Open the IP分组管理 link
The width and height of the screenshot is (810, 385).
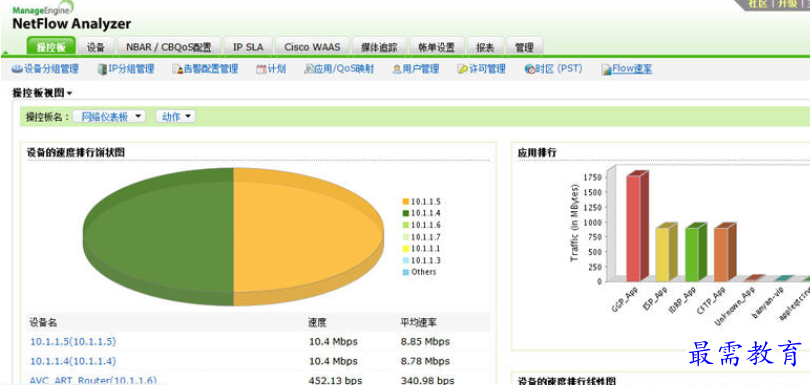click(131, 69)
